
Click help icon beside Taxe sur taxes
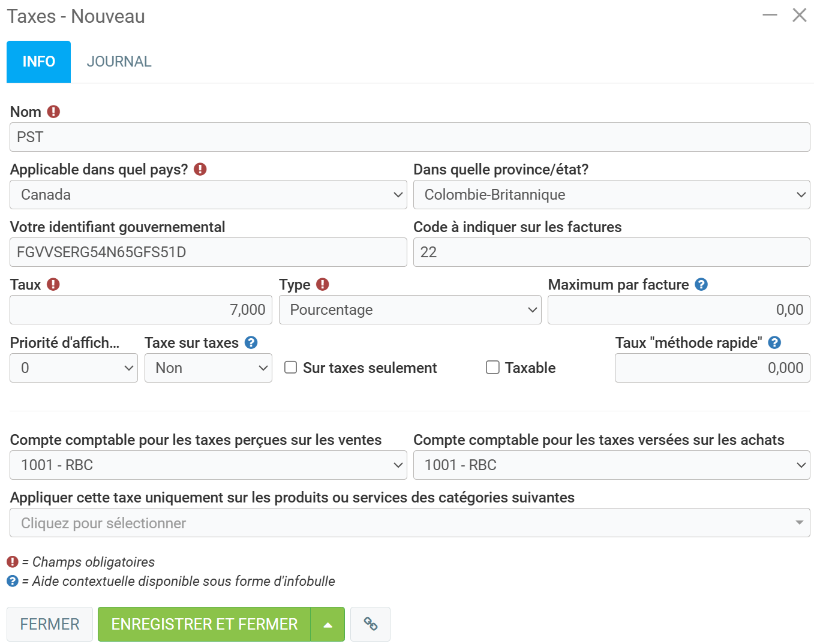[x=251, y=342]
